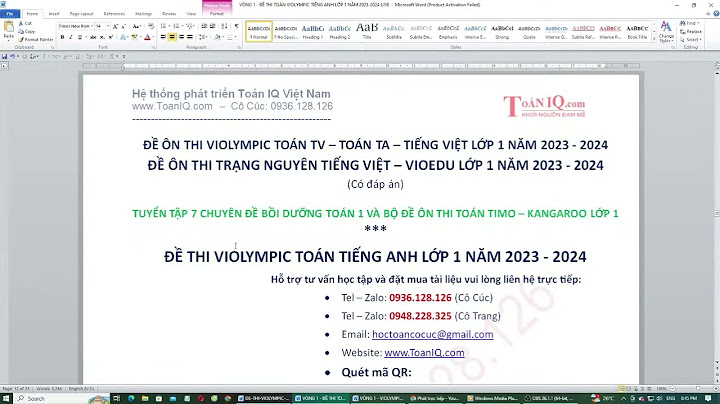Open the font size dropdown
Image resolution: width=720 pixels, height=404 pixels.
[x=108, y=26]
